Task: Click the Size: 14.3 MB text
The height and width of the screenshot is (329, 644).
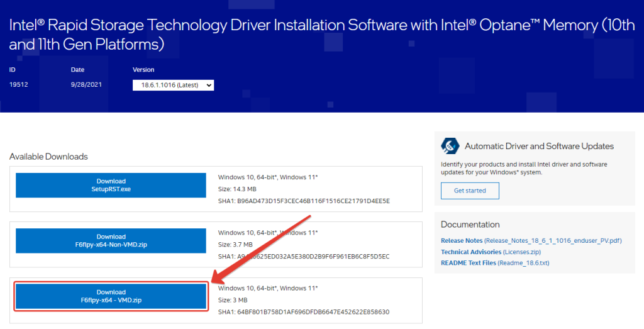Action: click(237, 189)
